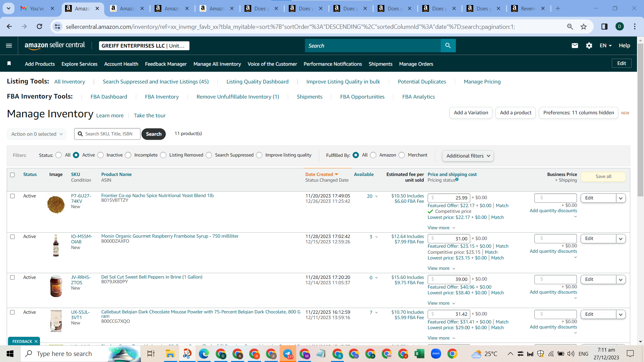Open Feedback Manager menu item
The image size is (644, 362).
pyautogui.click(x=166, y=64)
